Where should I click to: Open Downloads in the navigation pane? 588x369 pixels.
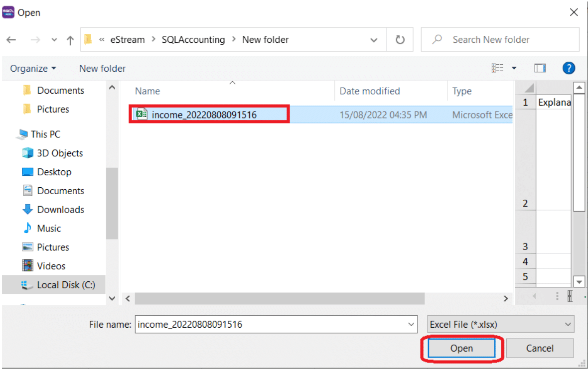pyautogui.click(x=60, y=210)
